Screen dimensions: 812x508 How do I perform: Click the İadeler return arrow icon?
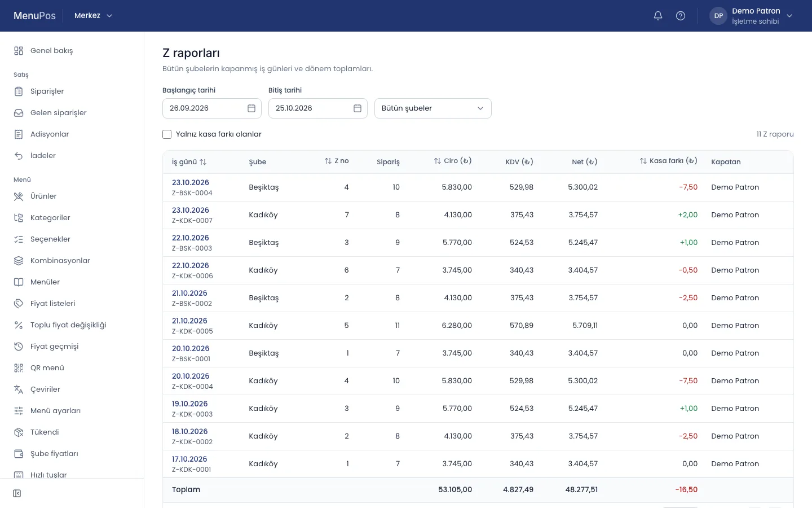(19, 156)
